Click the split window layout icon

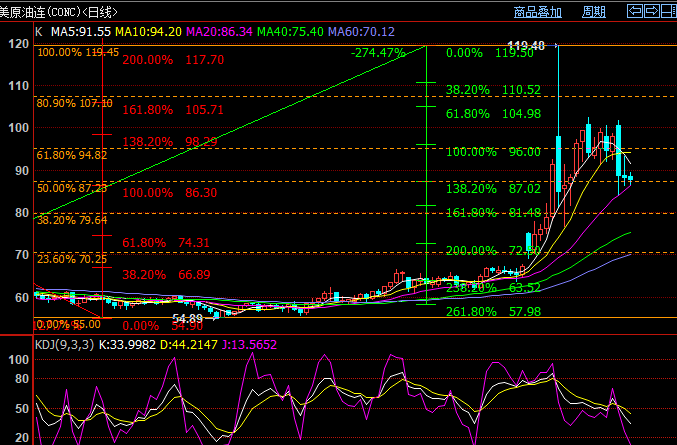point(668,12)
